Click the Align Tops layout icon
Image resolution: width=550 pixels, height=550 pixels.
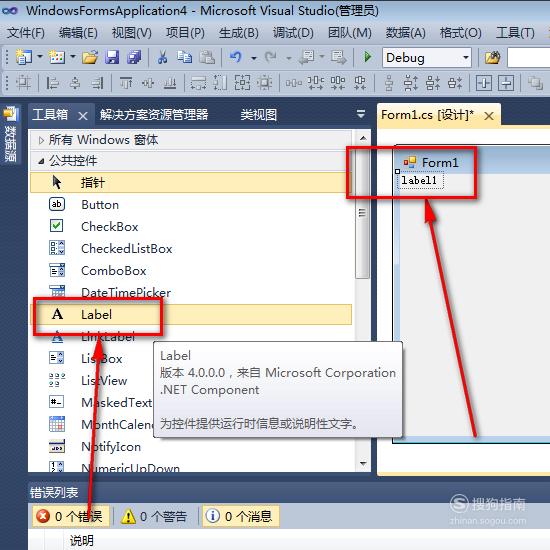[126, 83]
